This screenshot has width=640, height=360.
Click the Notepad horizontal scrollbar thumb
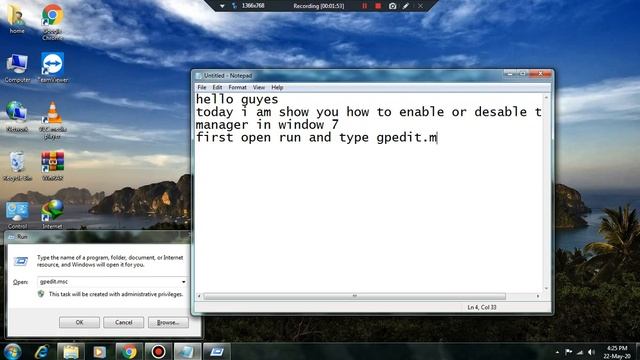point(355,296)
